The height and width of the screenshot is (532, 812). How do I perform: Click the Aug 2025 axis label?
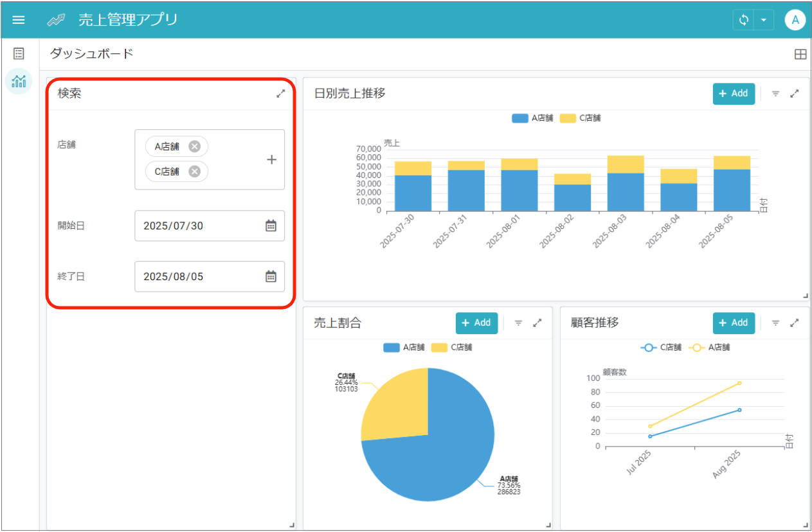(x=726, y=464)
